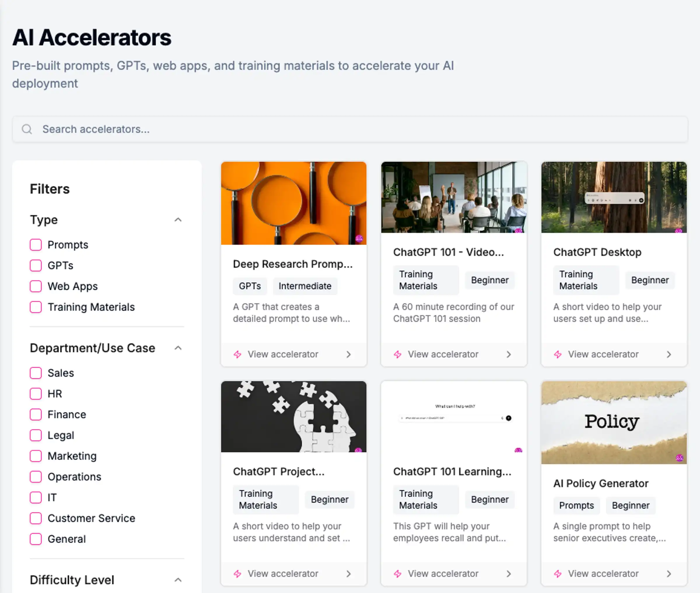Image resolution: width=700 pixels, height=593 pixels.
Task: Open View accelerator for ChatGPT Project card
Action: click(x=283, y=574)
